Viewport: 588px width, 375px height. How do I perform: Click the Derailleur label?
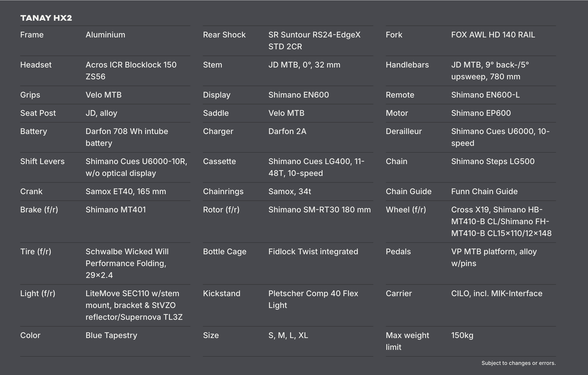click(x=403, y=131)
